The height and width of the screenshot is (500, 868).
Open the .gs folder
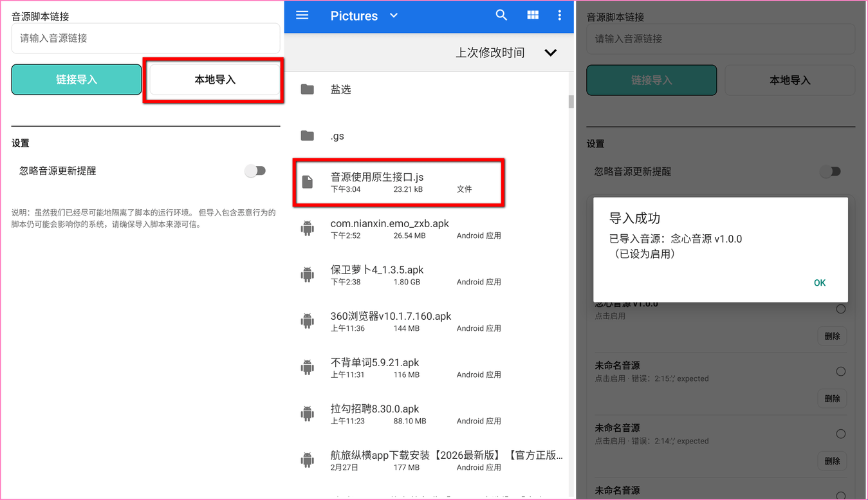(x=337, y=136)
